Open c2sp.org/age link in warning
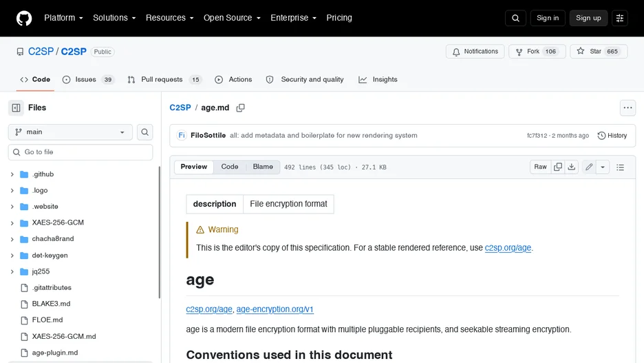This screenshot has width=644, height=363. (508, 248)
